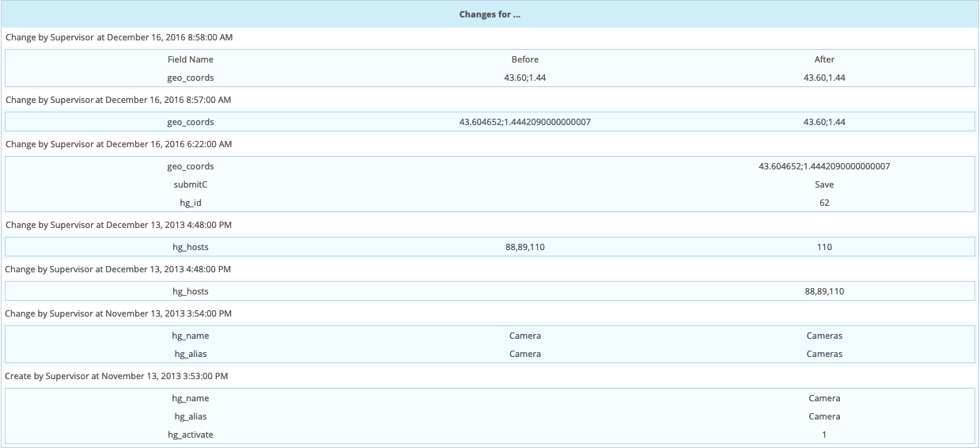The width and height of the screenshot is (980, 448).
Task: Select the November 13, 2013 3:54:00 PM heading
Action: (x=119, y=313)
